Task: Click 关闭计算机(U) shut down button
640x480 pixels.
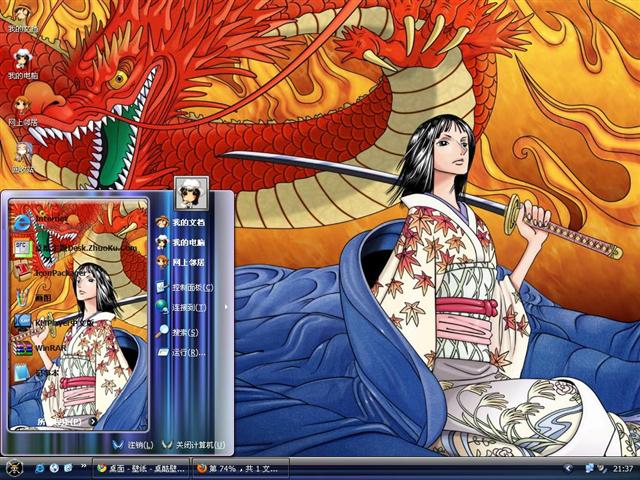Action: pos(193,445)
